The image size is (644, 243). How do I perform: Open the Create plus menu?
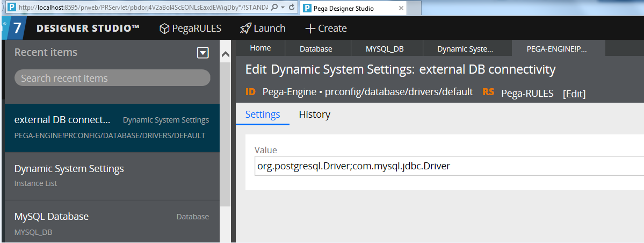pyautogui.click(x=326, y=28)
